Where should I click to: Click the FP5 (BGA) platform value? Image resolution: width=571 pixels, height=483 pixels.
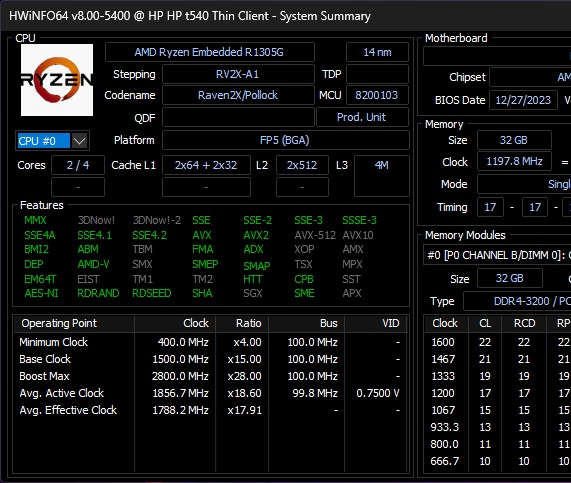[x=285, y=140]
